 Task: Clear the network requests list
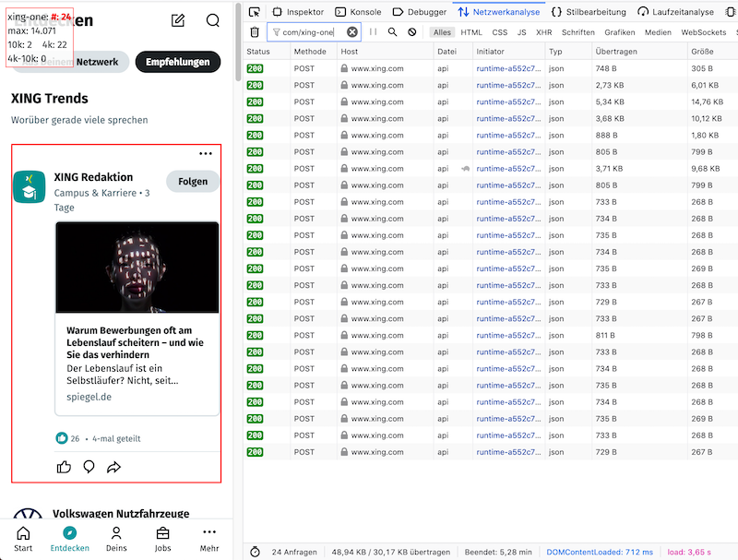256,30
